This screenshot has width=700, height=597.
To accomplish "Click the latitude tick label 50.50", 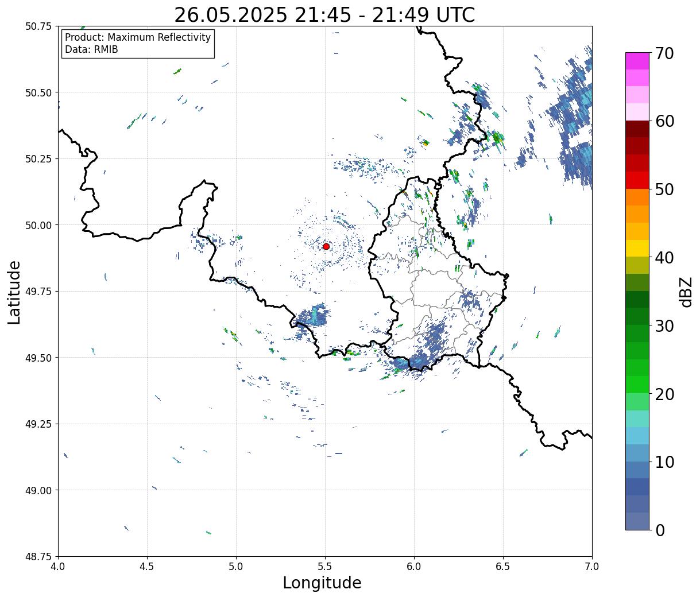I will pos(38,92).
